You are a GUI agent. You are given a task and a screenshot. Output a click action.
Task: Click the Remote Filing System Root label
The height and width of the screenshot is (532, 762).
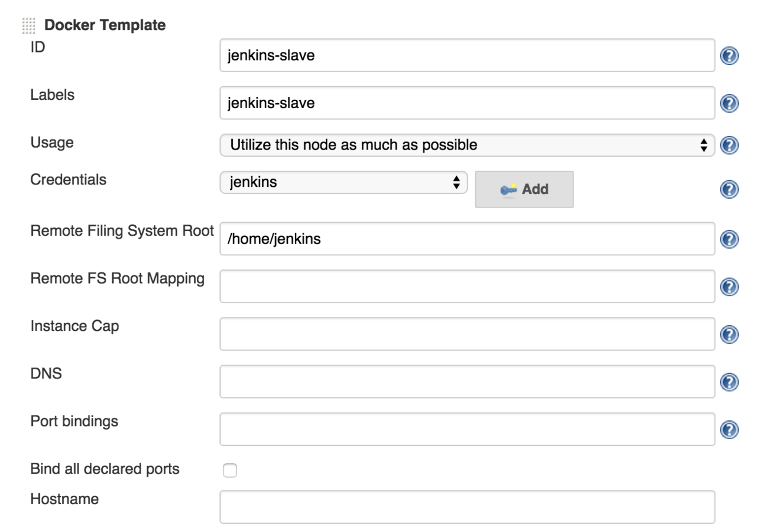click(x=122, y=231)
